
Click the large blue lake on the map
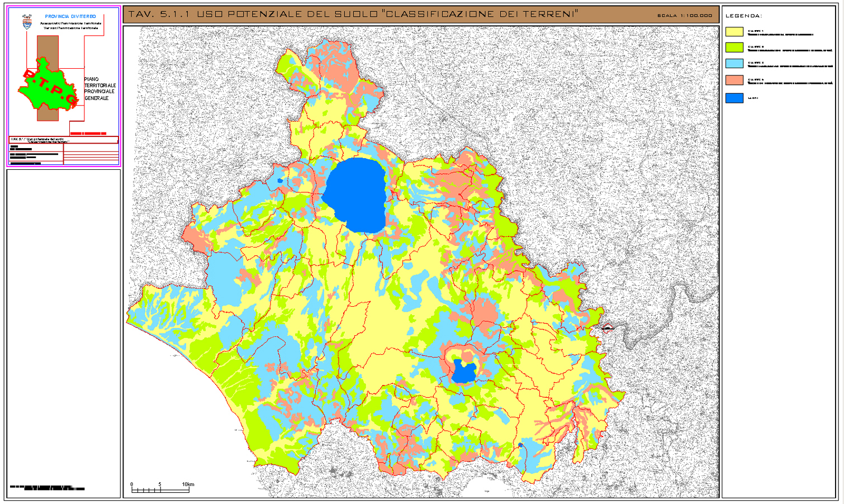pyautogui.click(x=355, y=194)
